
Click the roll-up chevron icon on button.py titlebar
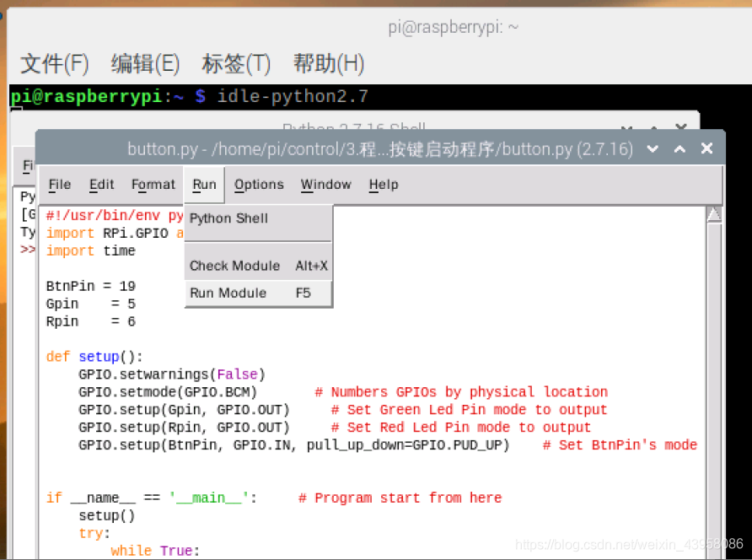(679, 148)
